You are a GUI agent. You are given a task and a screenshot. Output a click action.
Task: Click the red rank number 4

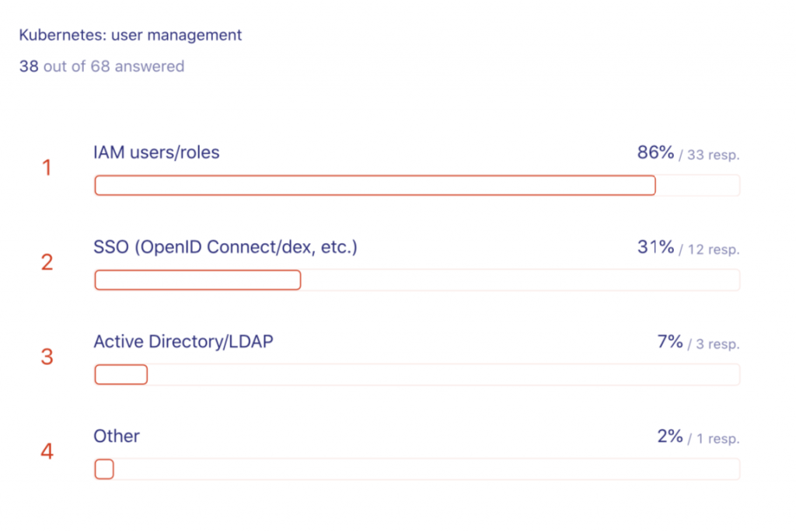(47, 452)
